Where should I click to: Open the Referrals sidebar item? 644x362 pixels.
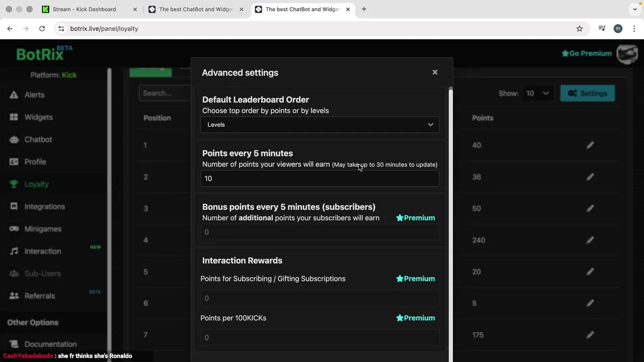(x=39, y=296)
